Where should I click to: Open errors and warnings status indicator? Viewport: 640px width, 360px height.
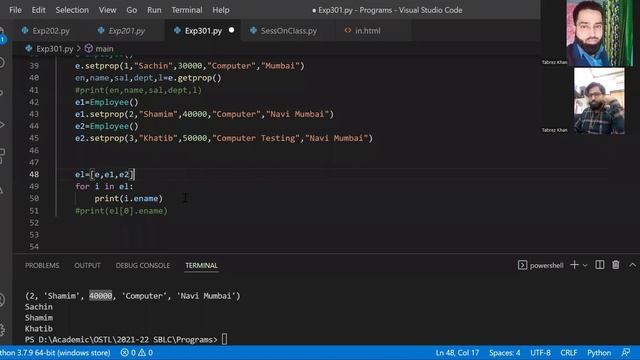[137, 353]
